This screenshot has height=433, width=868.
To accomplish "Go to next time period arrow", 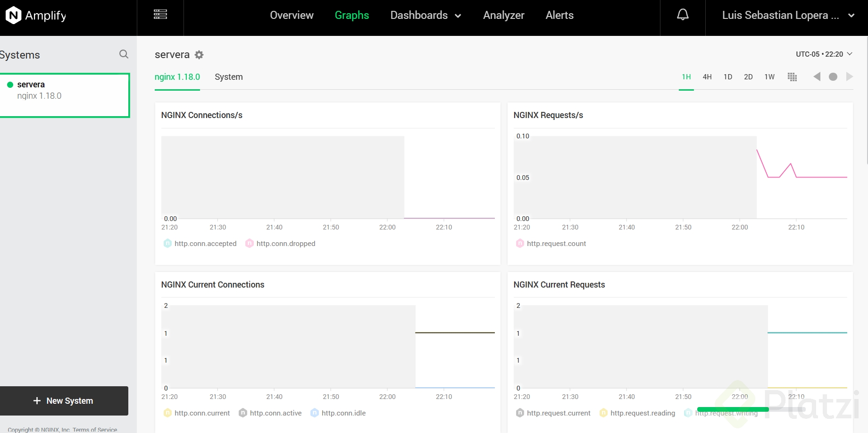I will pos(849,76).
